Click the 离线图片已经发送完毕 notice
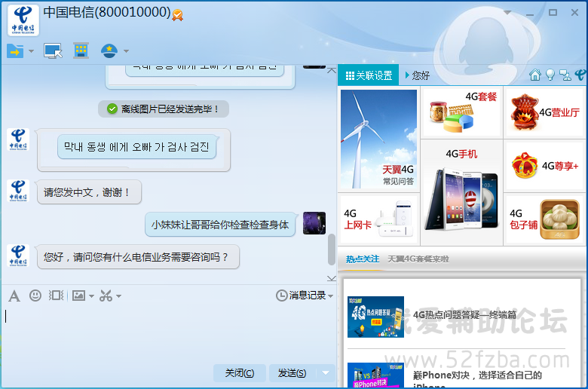This screenshot has width=588, height=389. (x=164, y=109)
